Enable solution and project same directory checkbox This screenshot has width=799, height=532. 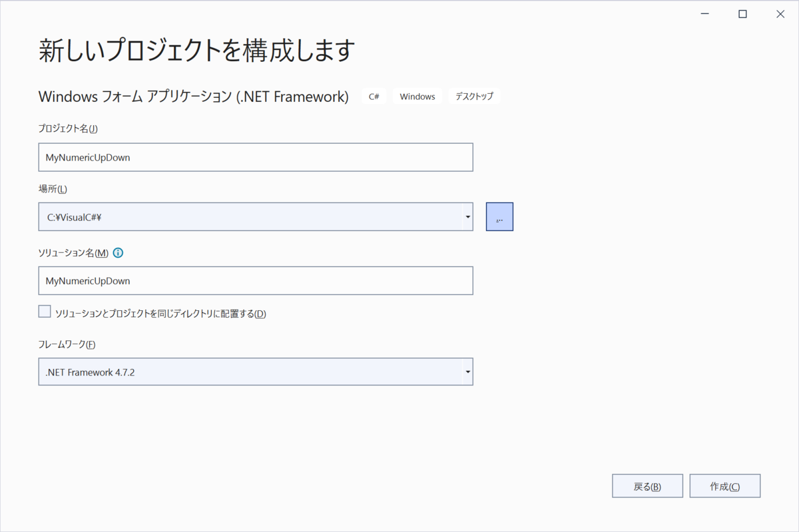click(x=44, y=311)
